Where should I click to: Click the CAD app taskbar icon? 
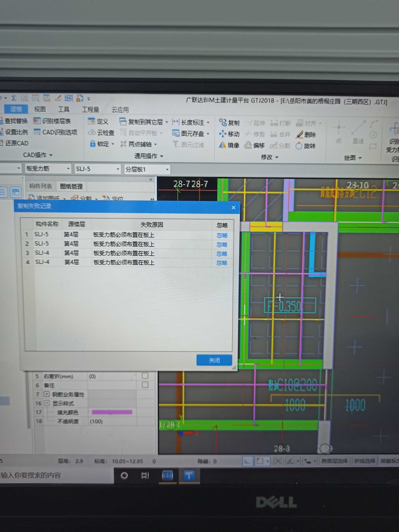167,476
